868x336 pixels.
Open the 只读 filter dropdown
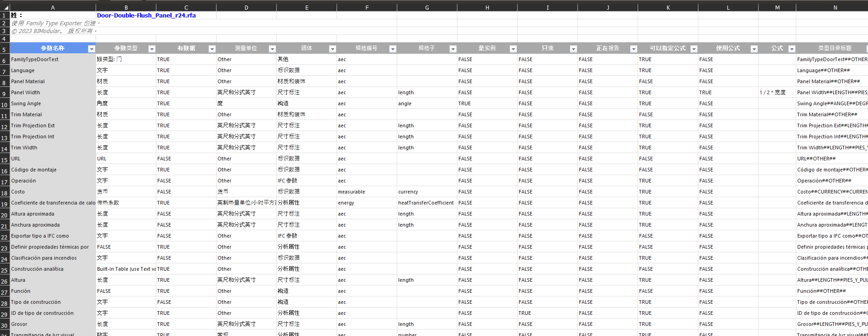[x=573, y=49]
